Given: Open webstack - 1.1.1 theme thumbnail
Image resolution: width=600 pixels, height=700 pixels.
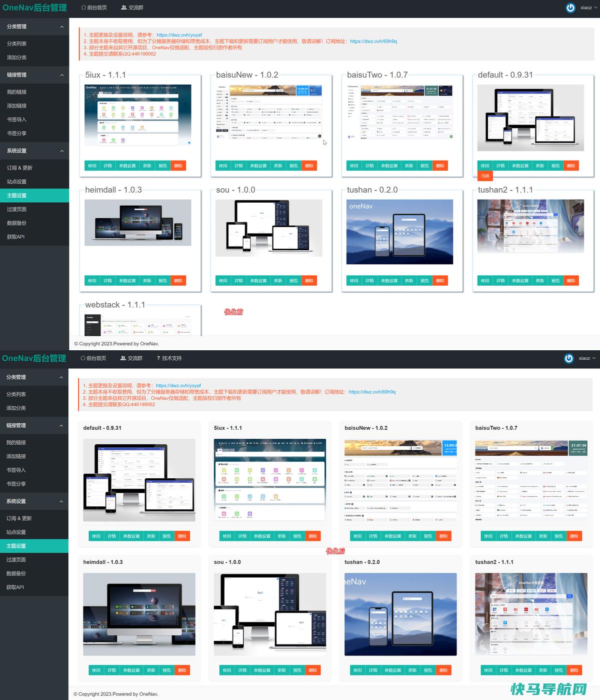Looking at the screenshot, I should tap(138, 325).
